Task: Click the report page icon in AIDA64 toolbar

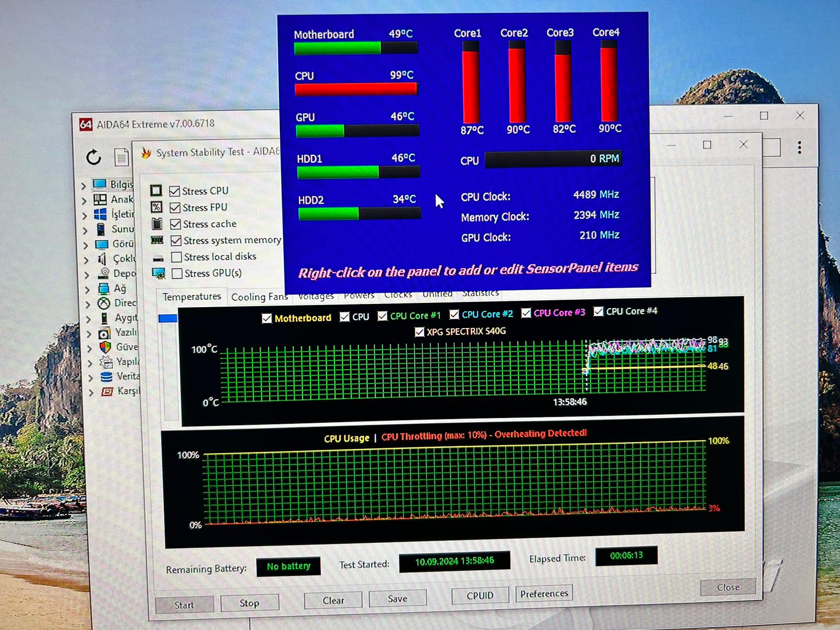Action: pyautogui.click(x=122, y=156)
